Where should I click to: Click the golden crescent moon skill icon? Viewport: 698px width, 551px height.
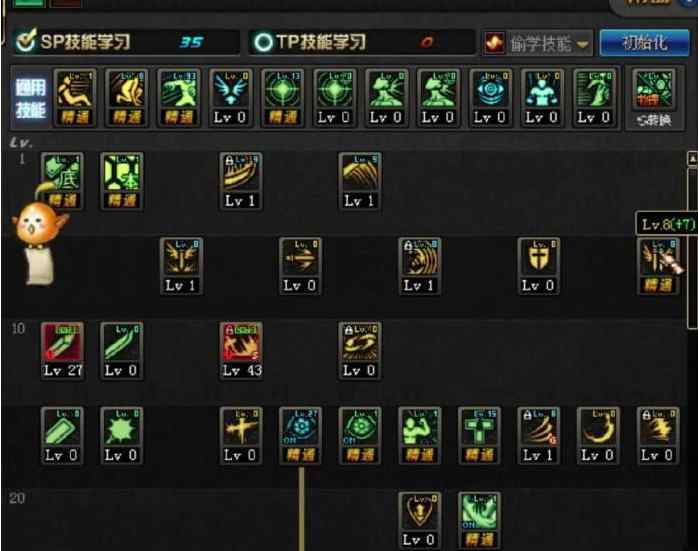598,435
